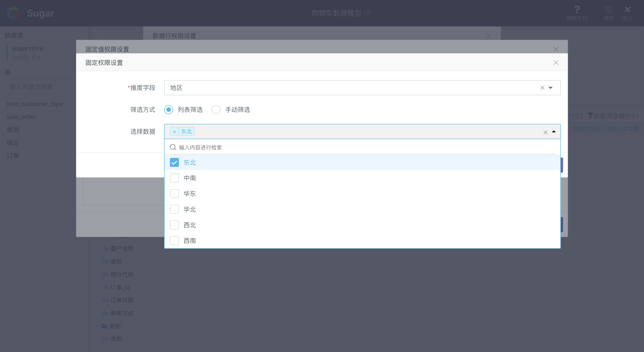Click the 东北 option label
The width and height of the screenshot is (644, 352).
[x=190, y=163]
